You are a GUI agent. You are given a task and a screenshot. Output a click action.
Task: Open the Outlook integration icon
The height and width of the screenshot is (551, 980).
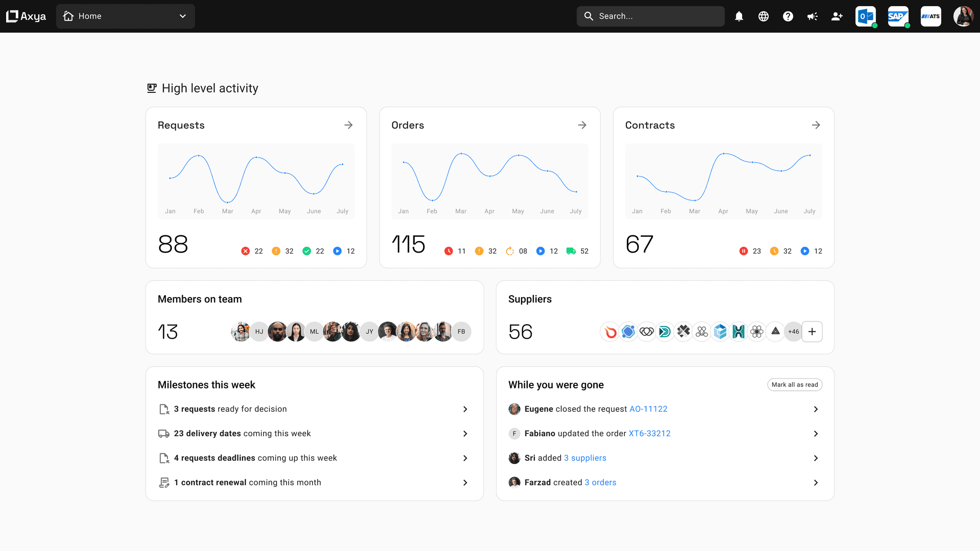point(865,16)
